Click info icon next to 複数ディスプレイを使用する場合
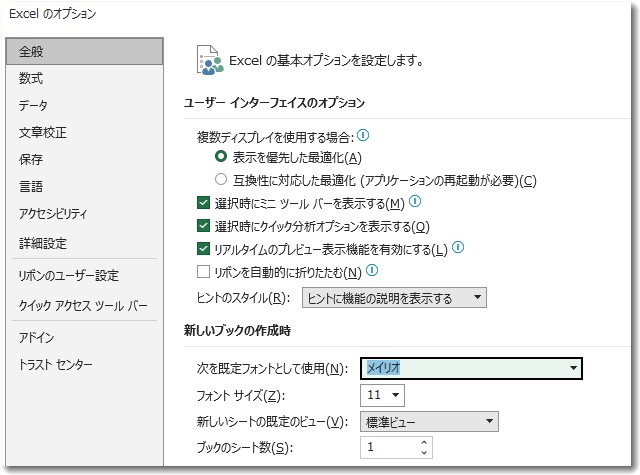The width and height of the screenshot is (640, 475). [363, 135]
